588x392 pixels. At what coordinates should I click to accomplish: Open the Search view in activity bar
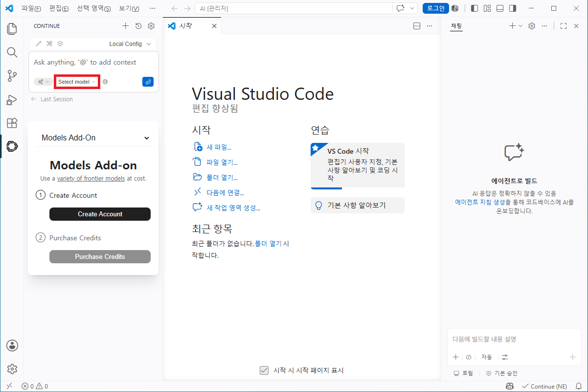tap(12, 52)
